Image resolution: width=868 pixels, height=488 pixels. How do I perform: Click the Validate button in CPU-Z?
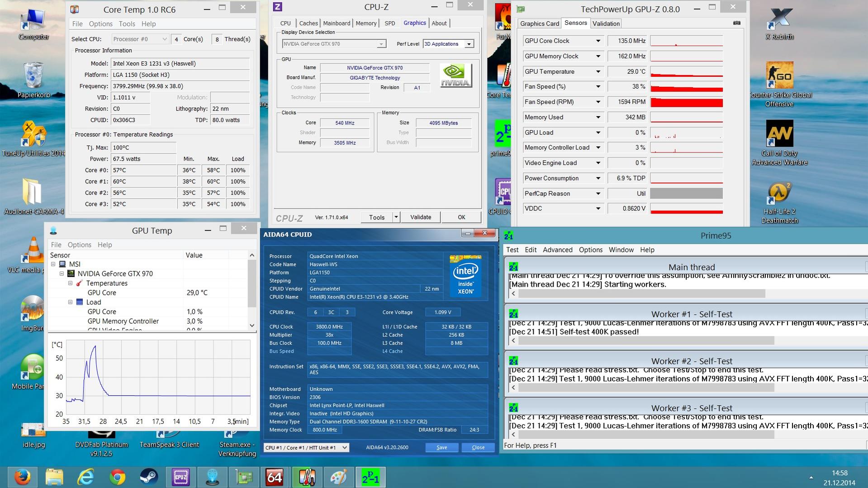[421, 217]
